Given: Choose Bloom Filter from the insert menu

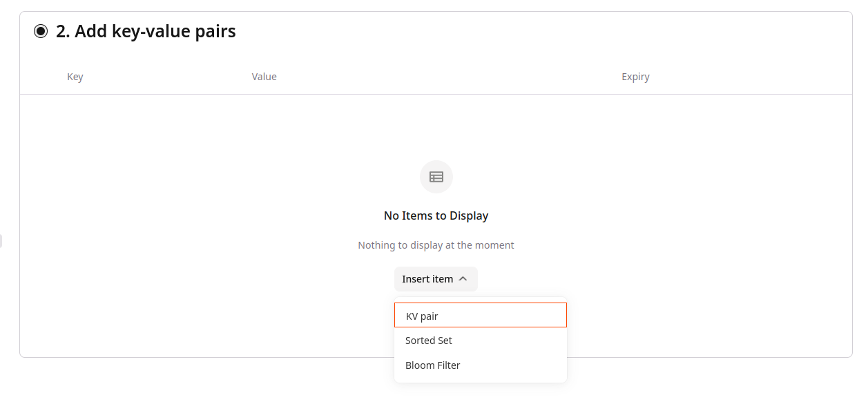Looking at the screenshot, I should point(481,365).
